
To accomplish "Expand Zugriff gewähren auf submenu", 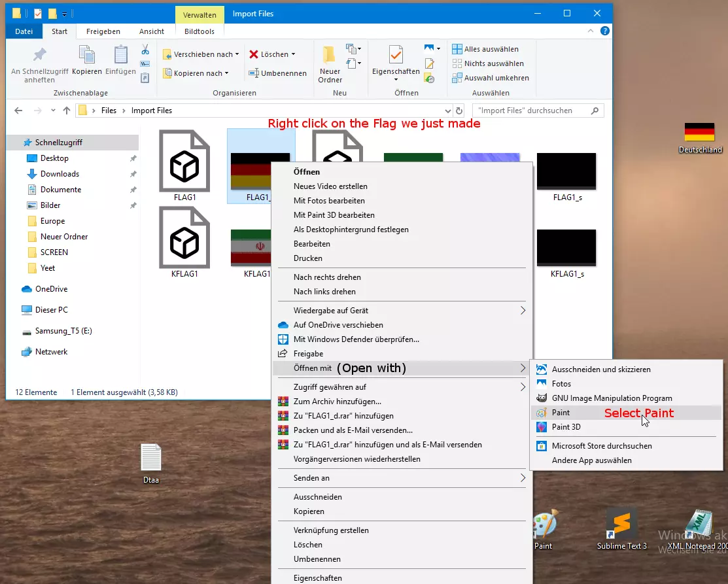I will (x=402, y=387).
